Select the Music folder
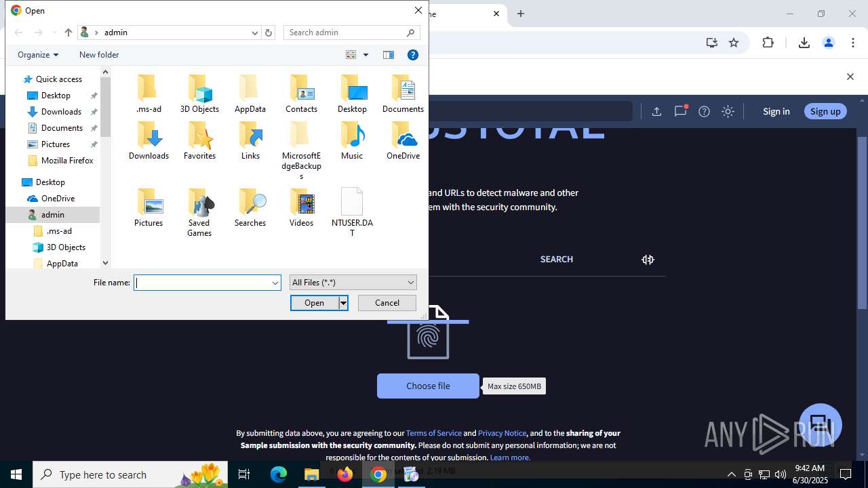 click(x=352, y=141)
